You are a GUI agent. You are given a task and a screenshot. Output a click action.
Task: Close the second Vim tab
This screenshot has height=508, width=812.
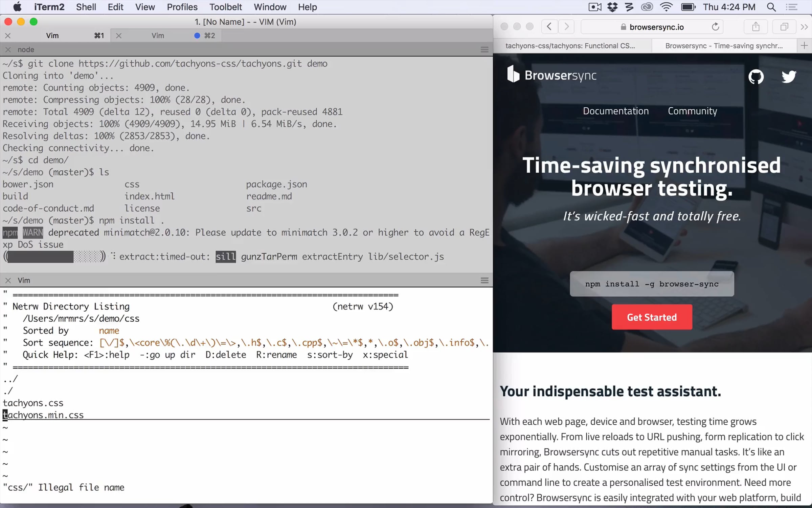pos(118,36)
